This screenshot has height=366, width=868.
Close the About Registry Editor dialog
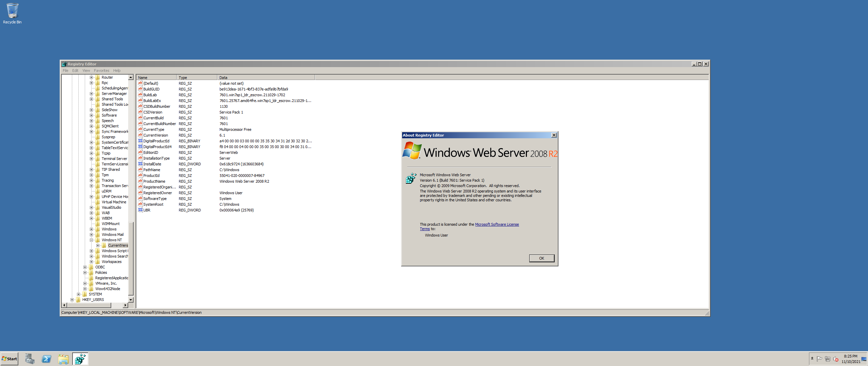[x=554, y=135]
